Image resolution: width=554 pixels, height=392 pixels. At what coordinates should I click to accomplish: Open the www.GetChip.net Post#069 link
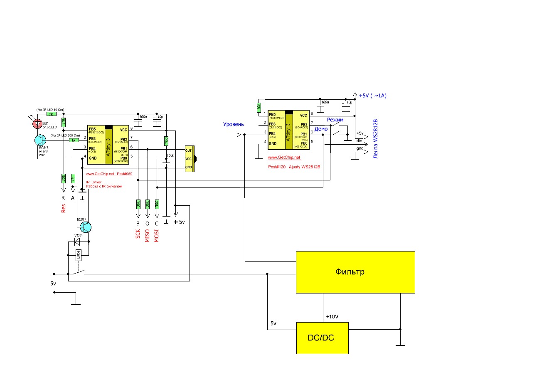pyautogui.click(x=109, y=174)
